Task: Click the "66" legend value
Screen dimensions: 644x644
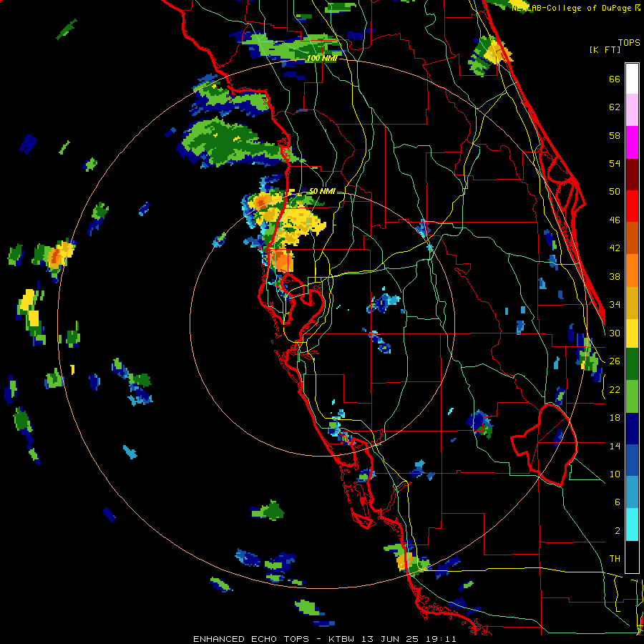Action: [615, 79]
